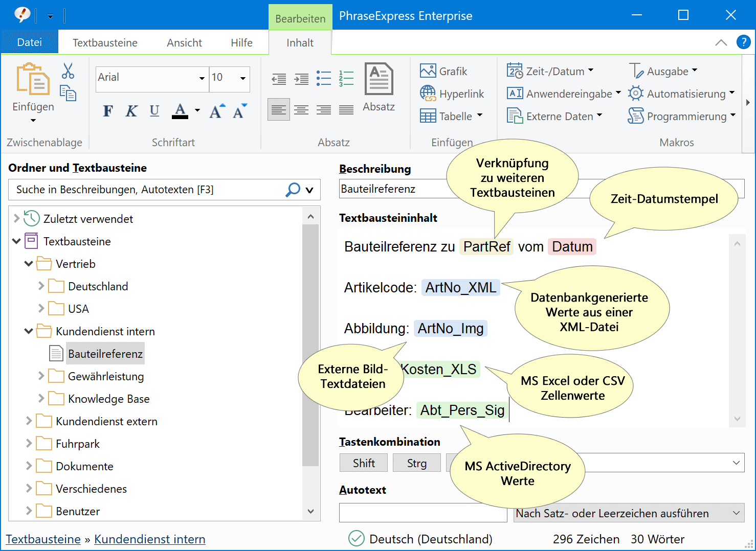This screenshot has width=756, height=551.
Task: Collapse Kundendienst intern folder
Action: pyautogui.click(x=29, y=331)
